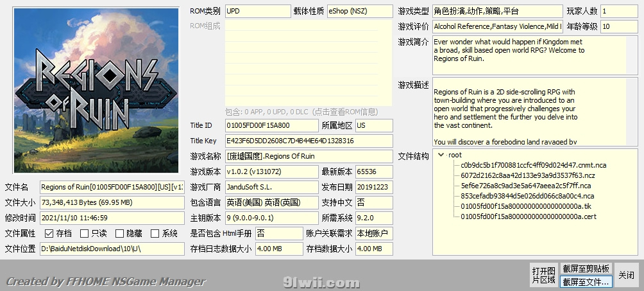Click the 最新版本 field 65536
This screenshot has height=291, width=644.
click(x=374, y=172)
